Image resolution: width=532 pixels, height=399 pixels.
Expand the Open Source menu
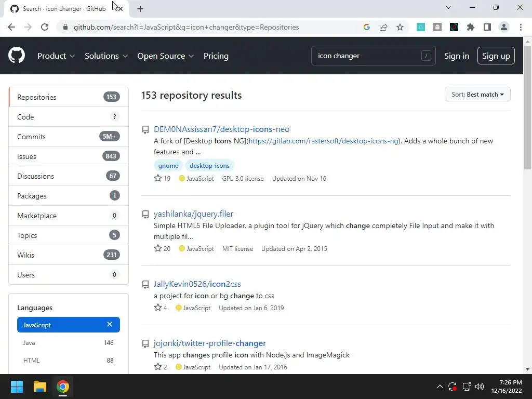(166, 56)
